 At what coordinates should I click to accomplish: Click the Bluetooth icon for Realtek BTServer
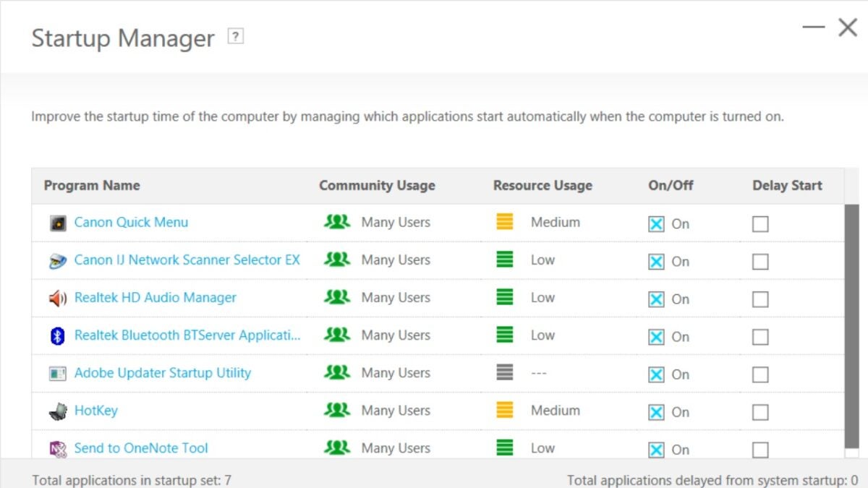[x=58, y=336]
